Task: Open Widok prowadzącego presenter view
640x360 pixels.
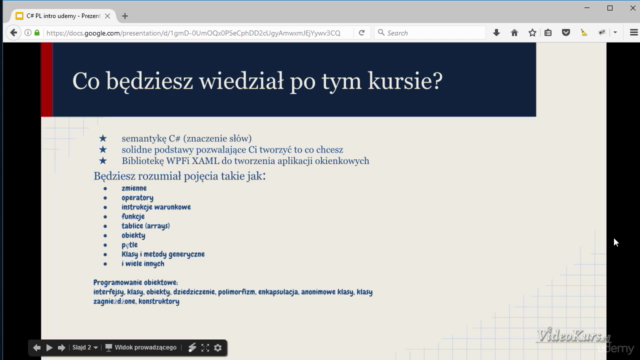Action: pyautogui.click(x=141, y=348)
